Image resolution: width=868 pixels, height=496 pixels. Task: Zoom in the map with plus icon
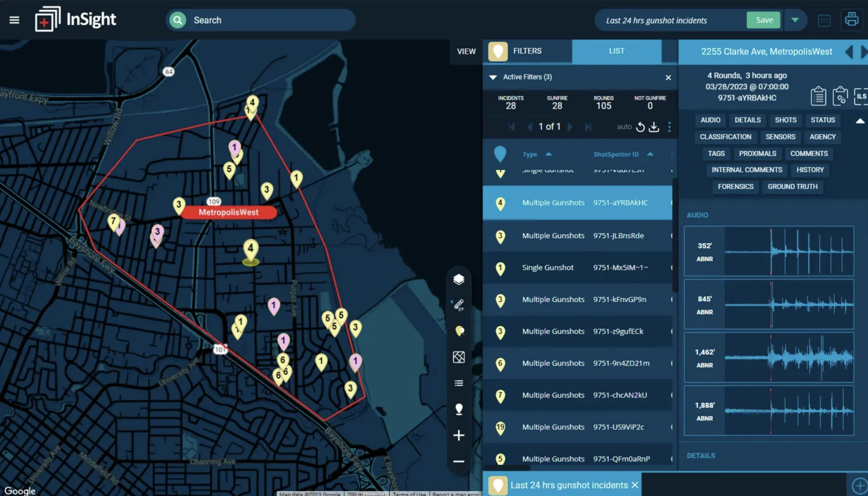(x=458, y=435)
